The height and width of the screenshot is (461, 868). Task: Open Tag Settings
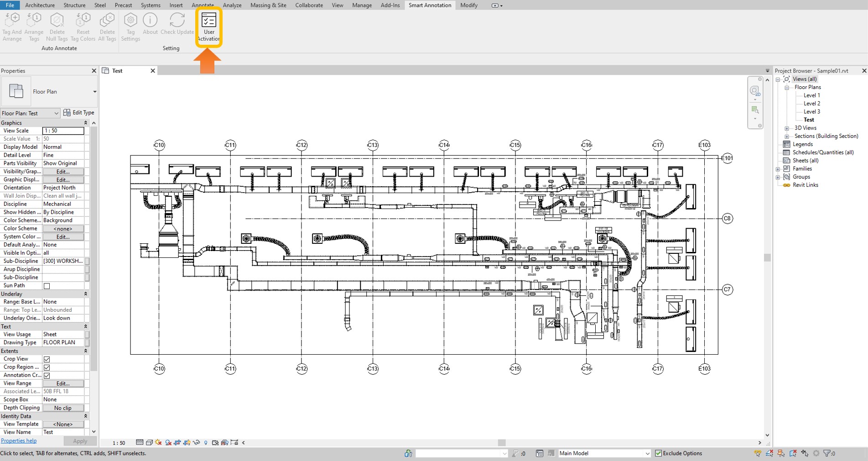tap(130, 27)
